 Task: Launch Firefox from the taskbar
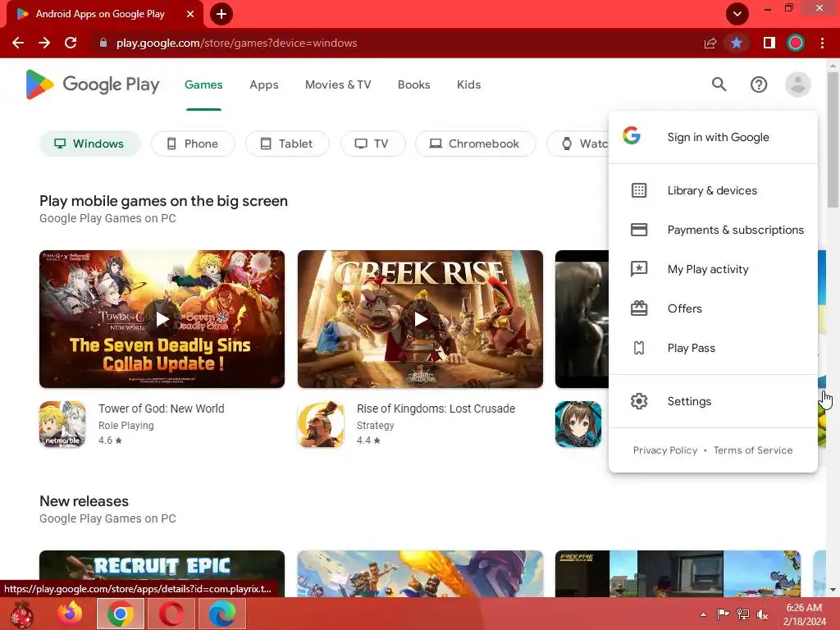(x=71, y=614)
